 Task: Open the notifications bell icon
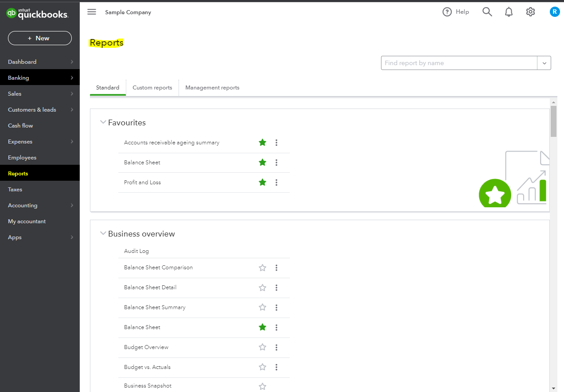coord(509,12)
